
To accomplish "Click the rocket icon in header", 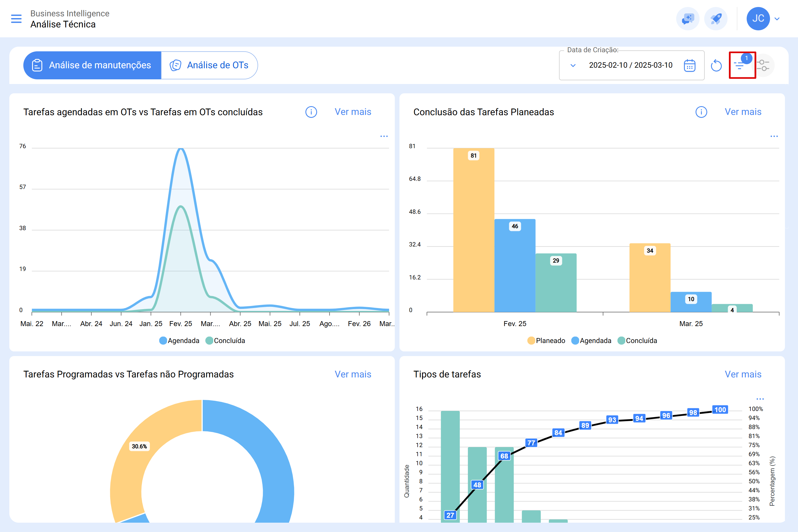I will click(715, 19).
